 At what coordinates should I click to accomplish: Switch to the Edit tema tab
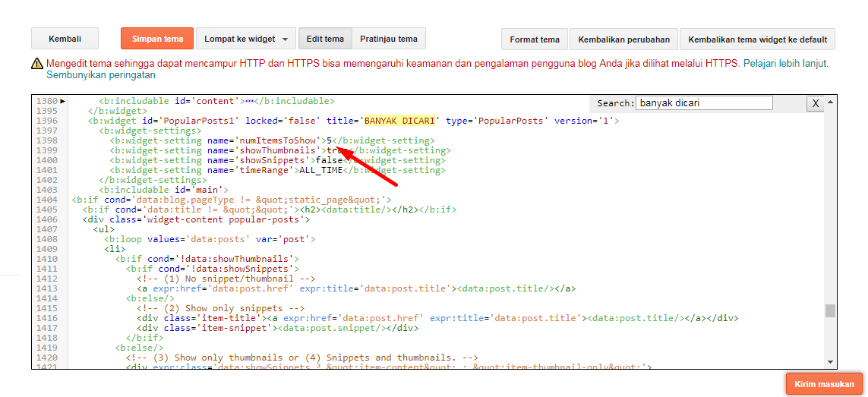[x=325, y=39]
